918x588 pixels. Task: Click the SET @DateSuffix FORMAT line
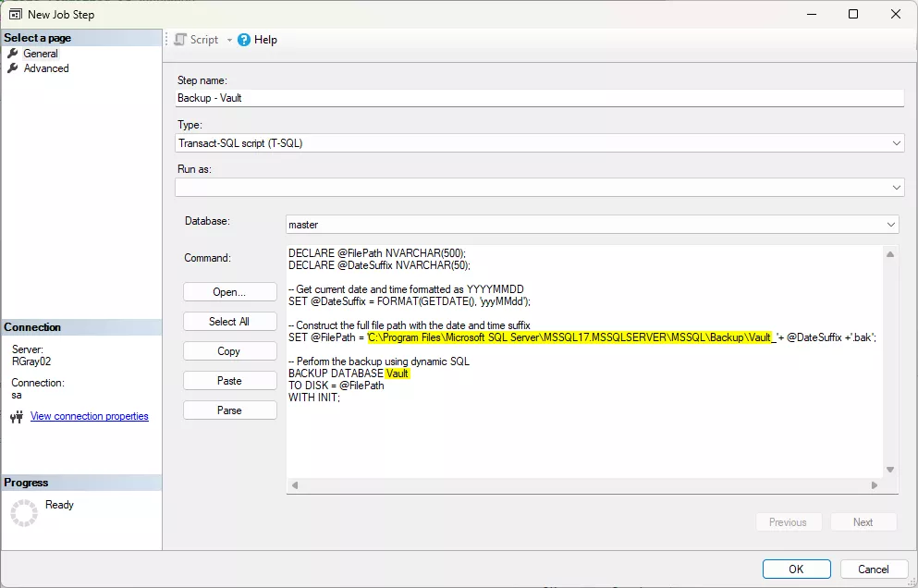[x=410, y=301]
